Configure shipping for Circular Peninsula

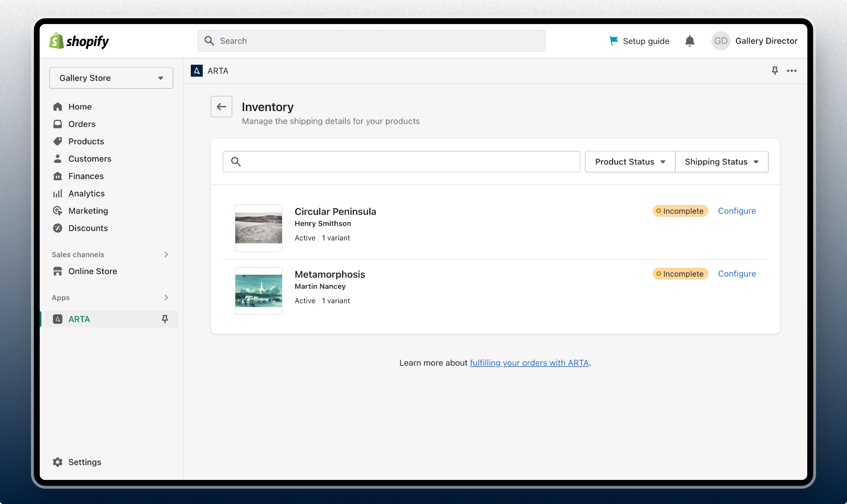pos(736,211)
